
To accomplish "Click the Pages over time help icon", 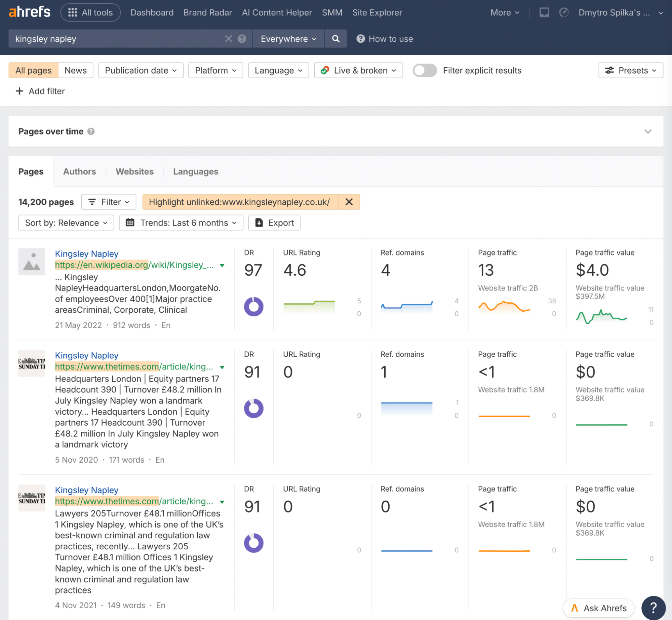I will 91,131.
